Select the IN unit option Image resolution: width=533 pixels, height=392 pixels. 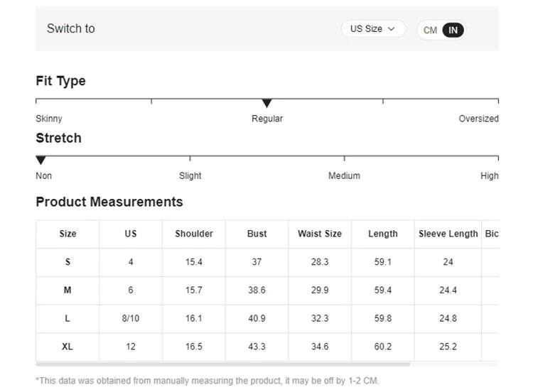point(453,30)
